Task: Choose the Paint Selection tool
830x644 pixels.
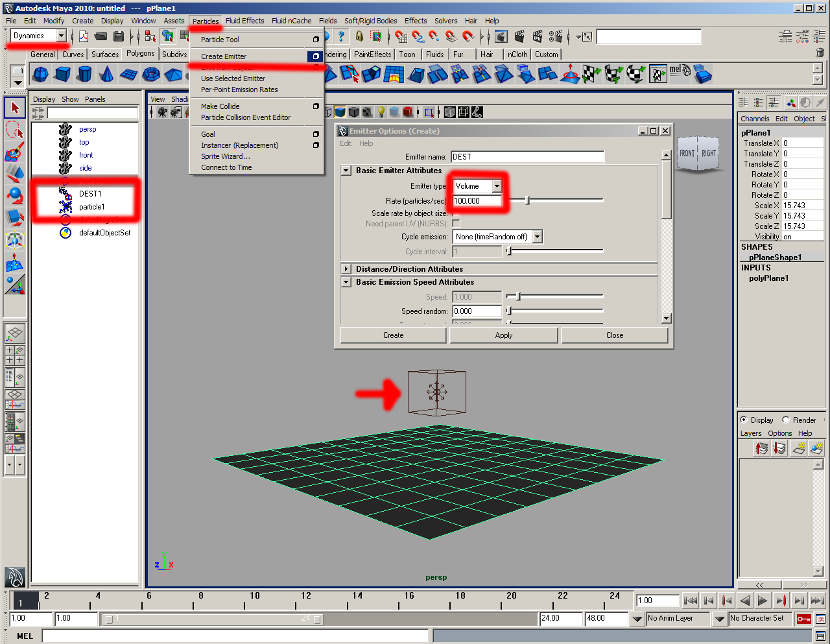Action: [x=15, y=152]
